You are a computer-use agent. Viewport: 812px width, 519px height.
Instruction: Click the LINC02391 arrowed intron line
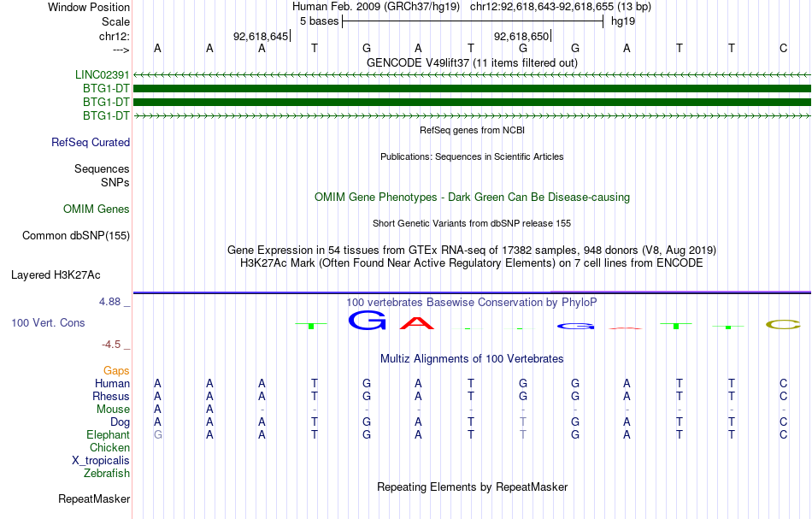click(472, 75)
